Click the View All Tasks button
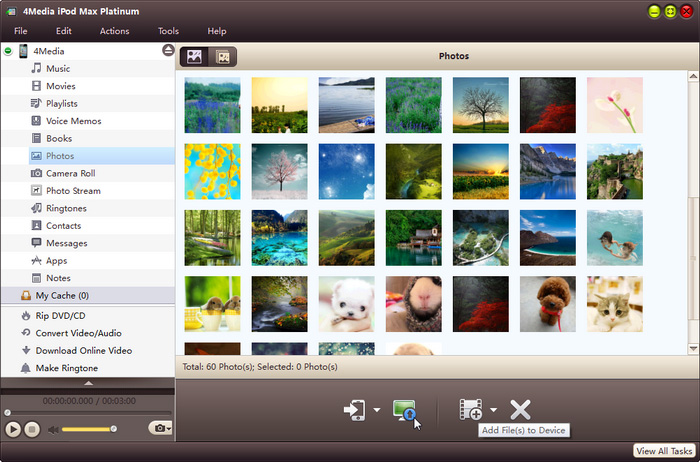The image size is (700, 462). pyautogui.click(x=665, y=451)
